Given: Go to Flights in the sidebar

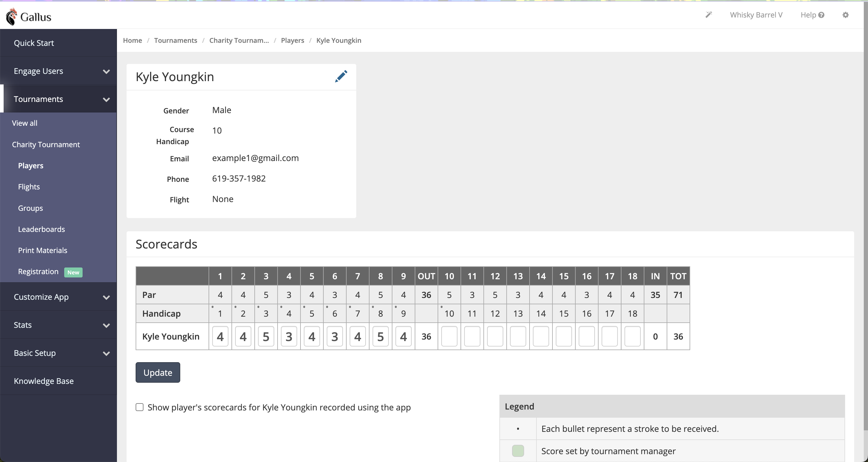Looking at the screenshot, I should pos(29,187).
